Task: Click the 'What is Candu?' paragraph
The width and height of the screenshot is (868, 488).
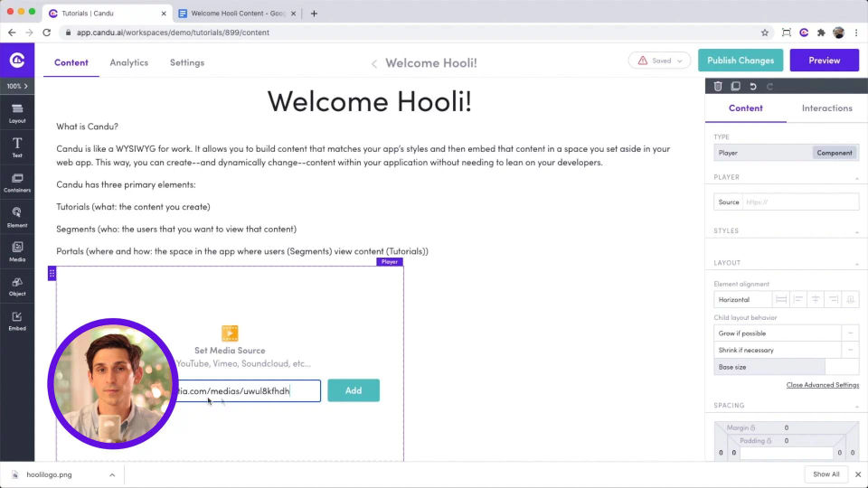Action: [x=88, y=127]
